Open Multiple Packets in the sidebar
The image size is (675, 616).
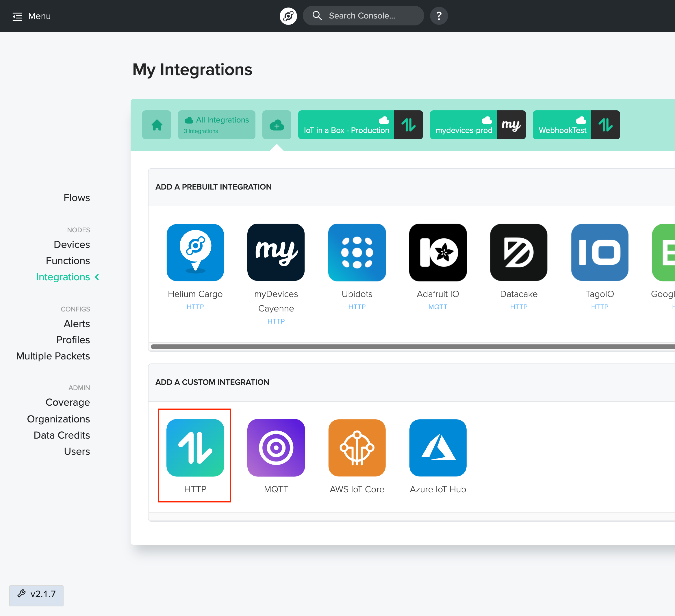click(53, 356)
